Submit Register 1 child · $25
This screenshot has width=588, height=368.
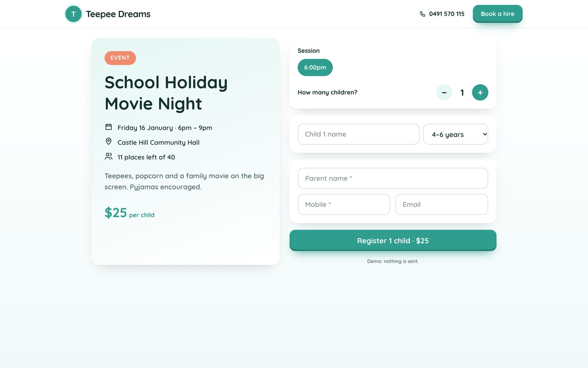click(x=393, y=240)
